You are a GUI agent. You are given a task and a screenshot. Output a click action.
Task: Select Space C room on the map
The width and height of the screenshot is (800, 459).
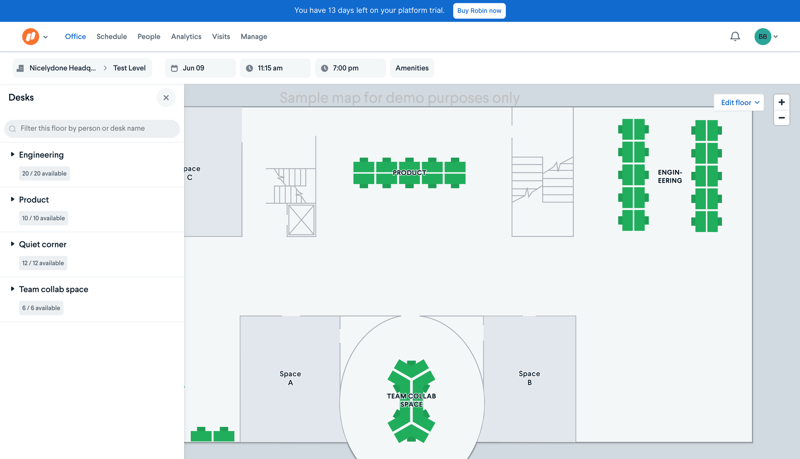[x=213, y=172]
